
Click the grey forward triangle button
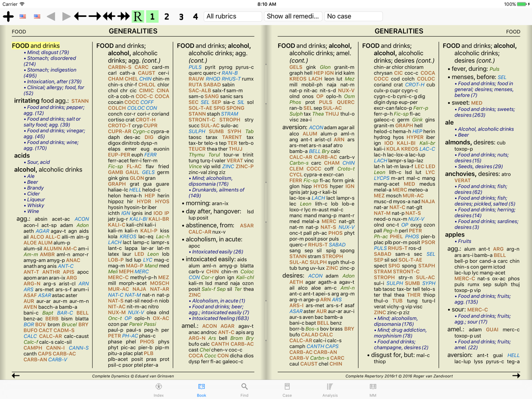(x=66, y=16)
